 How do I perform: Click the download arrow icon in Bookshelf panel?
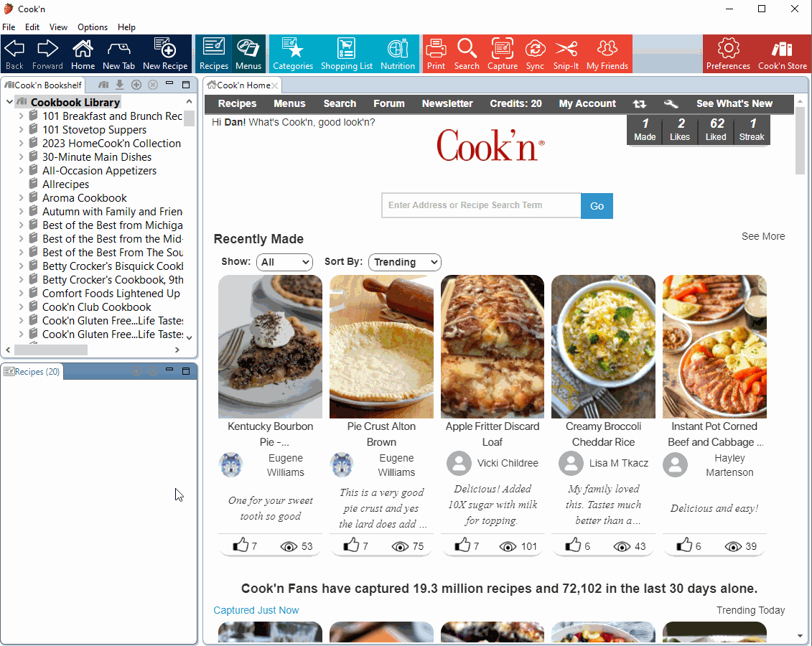tap(120, 85)
